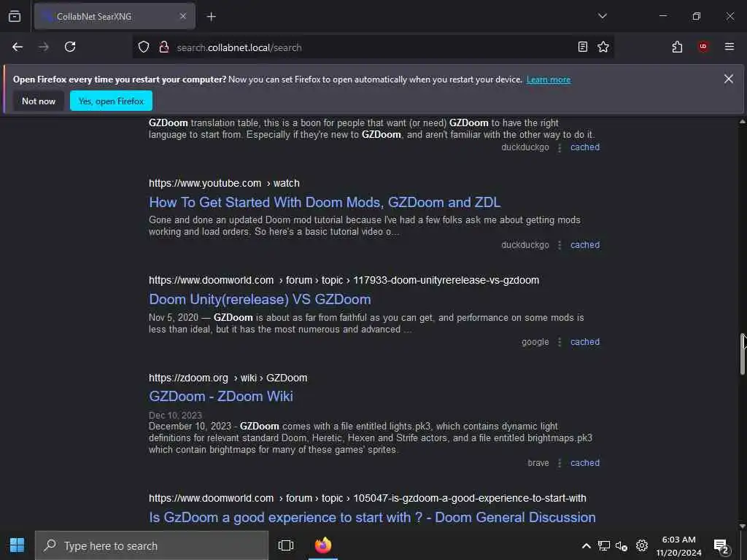Image resolution: width=747 pixels, height=560 pixels.
Task: Click the https://zdoom.org › wiki › GZDoom URL
Action: [228, 378]
